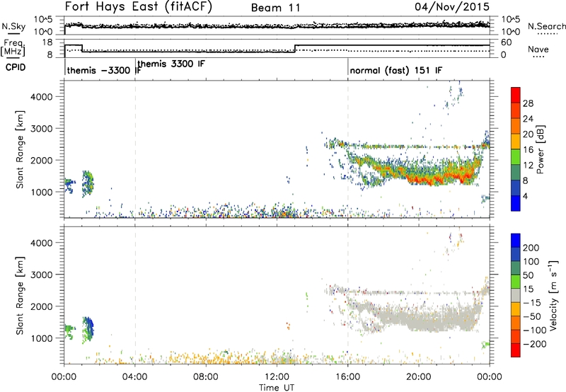Click the 'themis -3300 IF' CPID text
This screenshot has width=566, height=392.
point(103,70)
